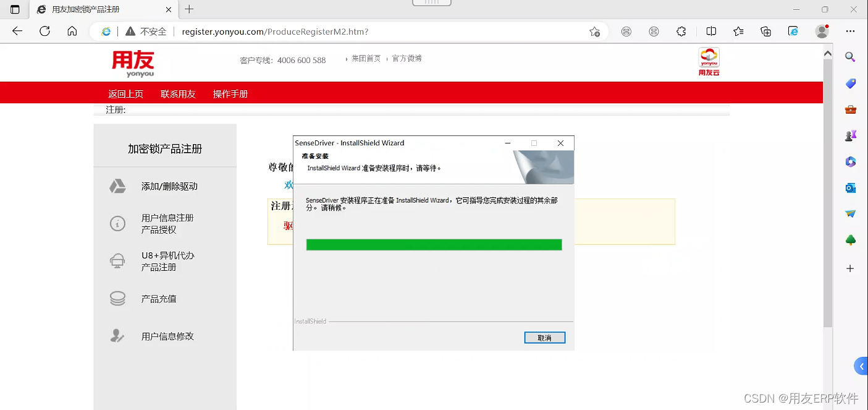The height and width of the screenshot is (410, 868).
Task: Open a new browser tab
Action: click(x=189, y=9)
